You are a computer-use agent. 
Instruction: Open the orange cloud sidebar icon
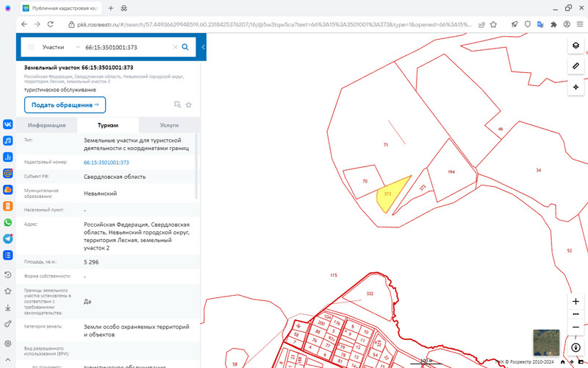click(8, 190)
